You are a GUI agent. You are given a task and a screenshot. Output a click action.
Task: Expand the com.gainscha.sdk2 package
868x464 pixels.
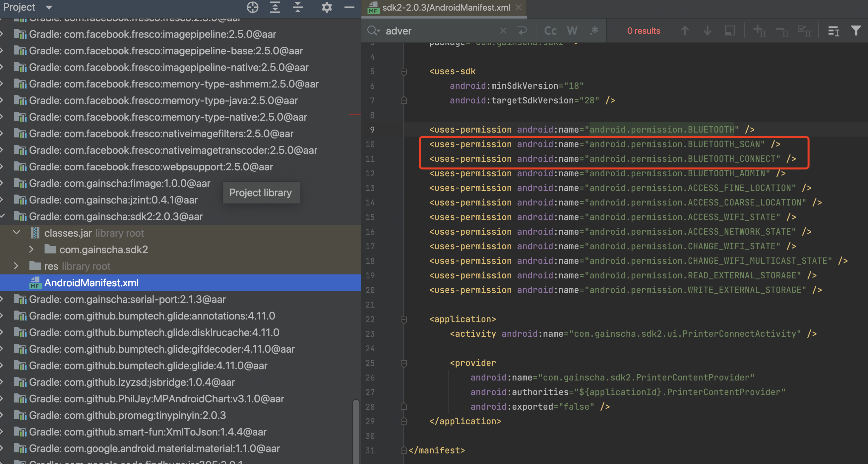point(31,250)
